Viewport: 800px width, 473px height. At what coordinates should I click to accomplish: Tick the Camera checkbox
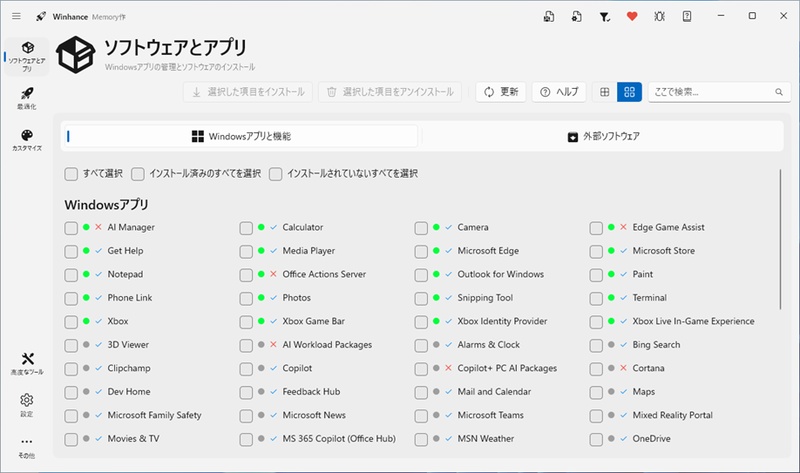(421, 228)
